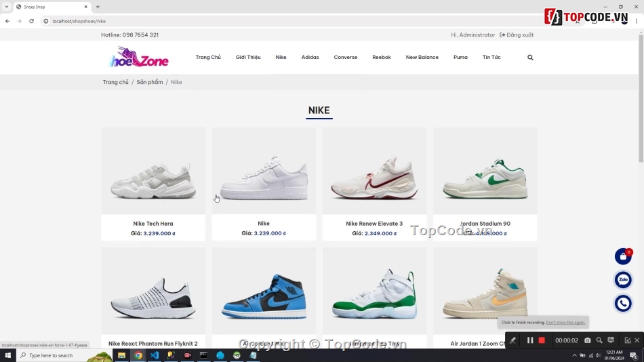Open the site search magnifier icon
The width and height of the screenshot is (644, 362).
[530, 58]
